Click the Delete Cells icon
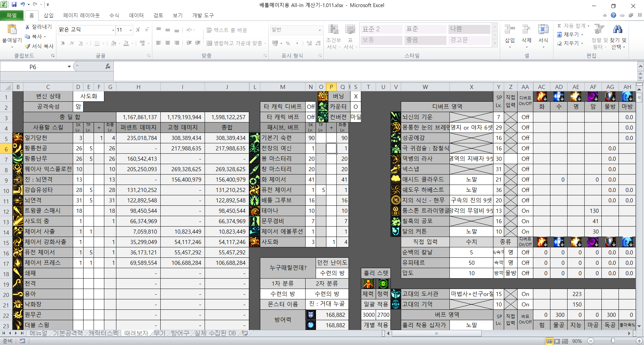The width and height of the screenshot is (644, 345). pyautogui.click(x=526, y=30)
